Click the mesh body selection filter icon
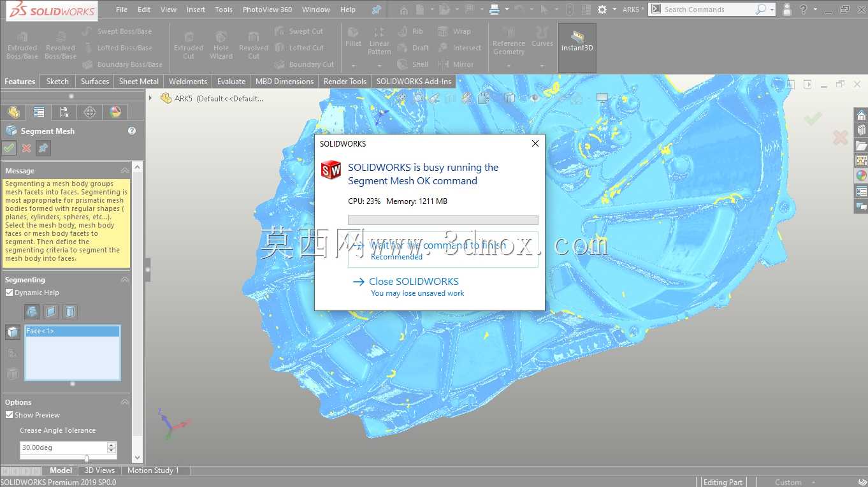This screenshot has height=487, width=868. pyautogui.click(x=12, y=332)
